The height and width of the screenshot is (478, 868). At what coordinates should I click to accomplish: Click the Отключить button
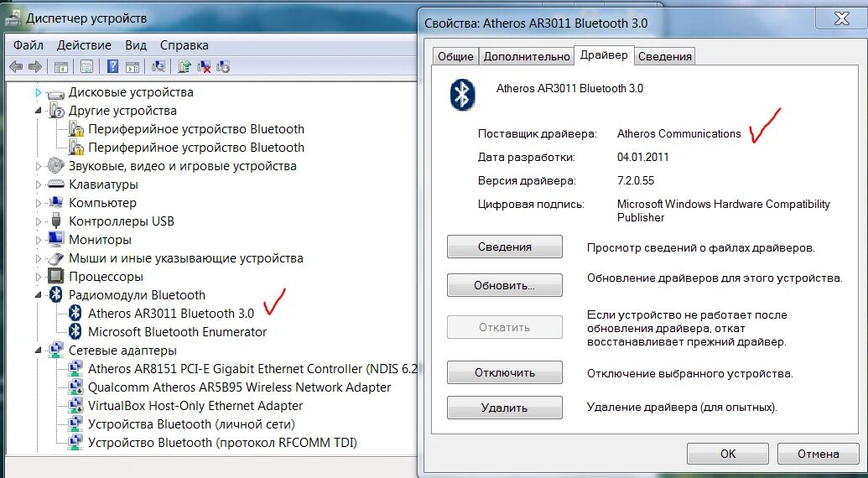tap(505, 372)
